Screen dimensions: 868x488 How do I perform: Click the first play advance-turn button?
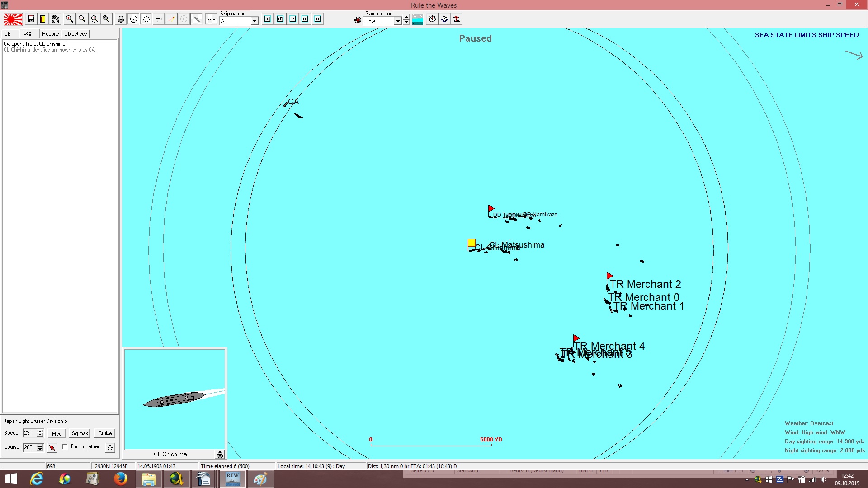(x=268, y=19)
